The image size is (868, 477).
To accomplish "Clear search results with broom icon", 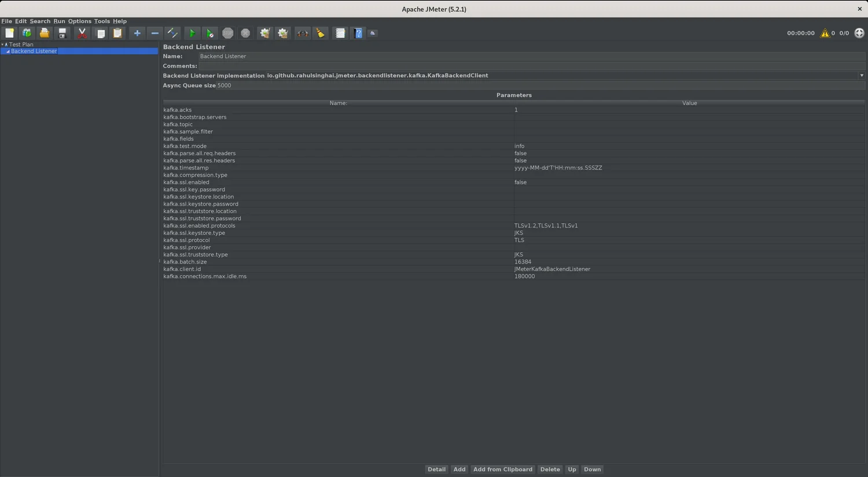I will point(320,33).
